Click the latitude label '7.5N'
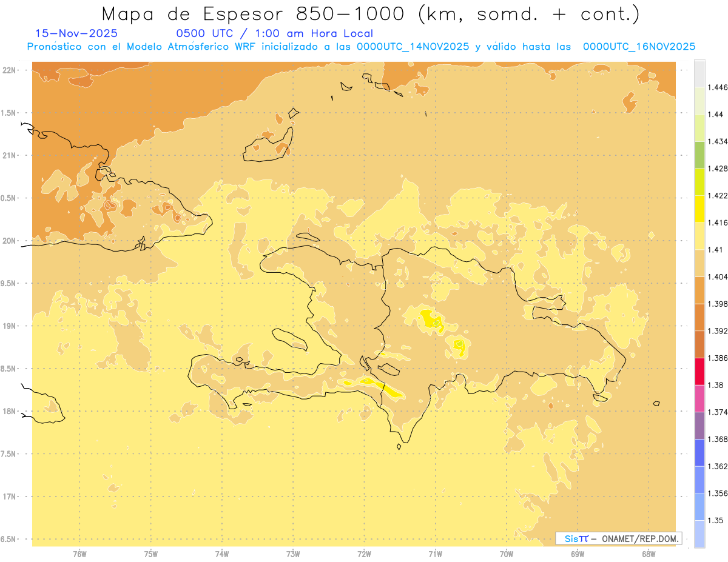The height and width of the screenshot is (562, 728). (9, 455)
